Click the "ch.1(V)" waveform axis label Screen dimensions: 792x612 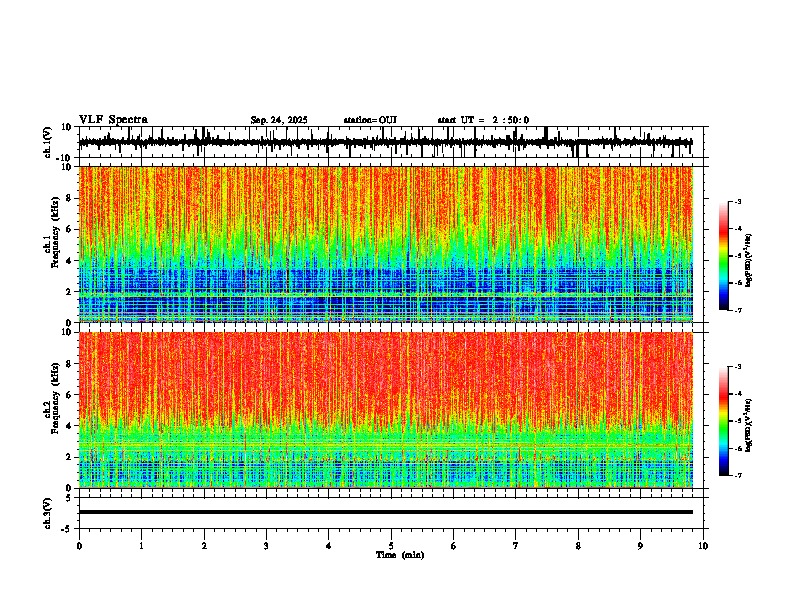point(48,142)
